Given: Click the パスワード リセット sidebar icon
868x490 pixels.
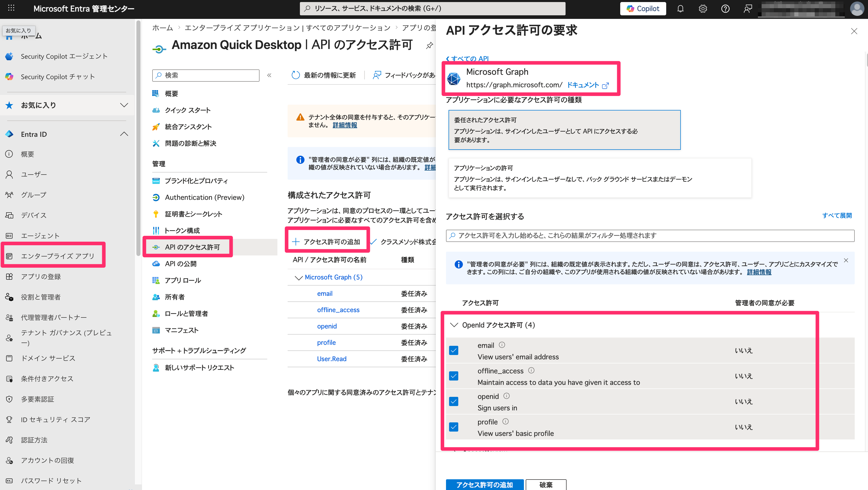Looking at the screenshot, I should pyautogui.click(x=9, y=481).
